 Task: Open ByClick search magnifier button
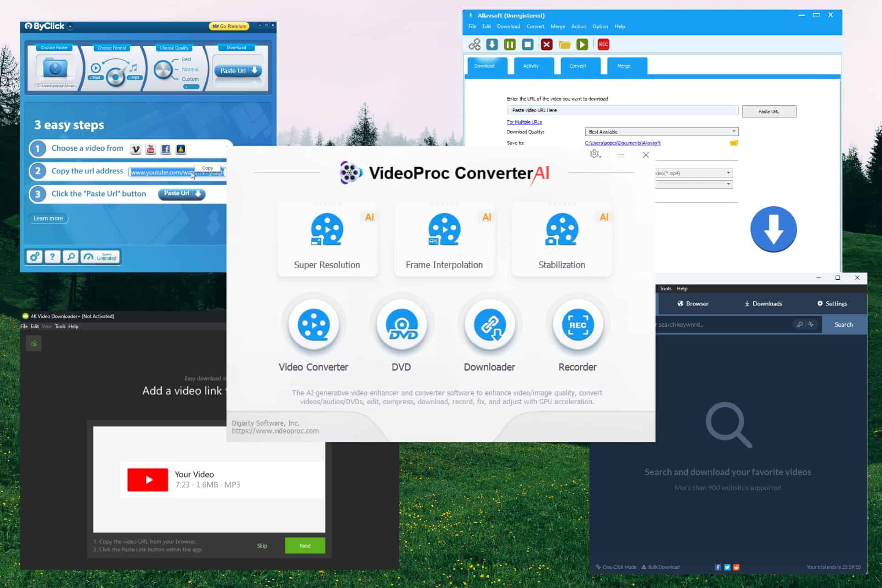tap(71, 257)
